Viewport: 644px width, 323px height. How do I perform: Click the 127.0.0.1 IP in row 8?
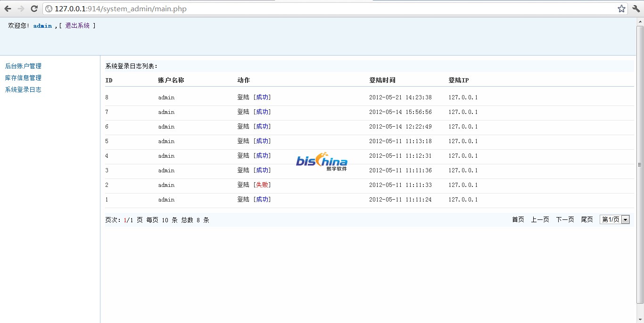463,97
